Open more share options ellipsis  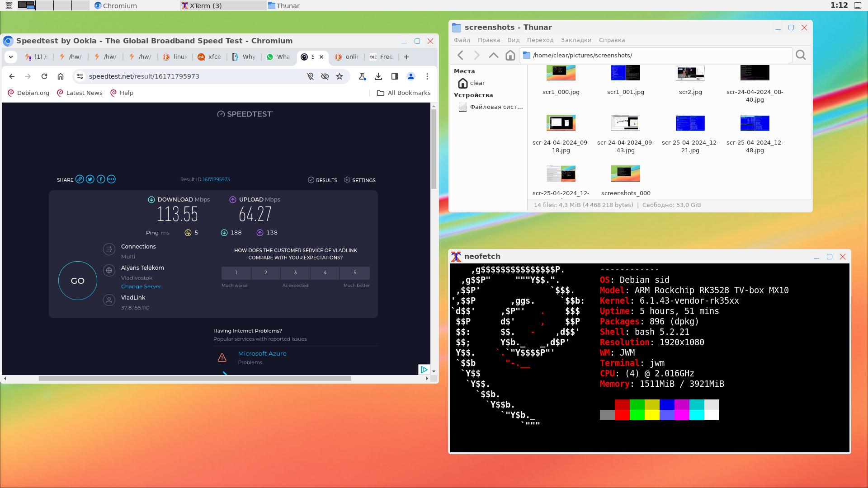[x=111, y=179]
